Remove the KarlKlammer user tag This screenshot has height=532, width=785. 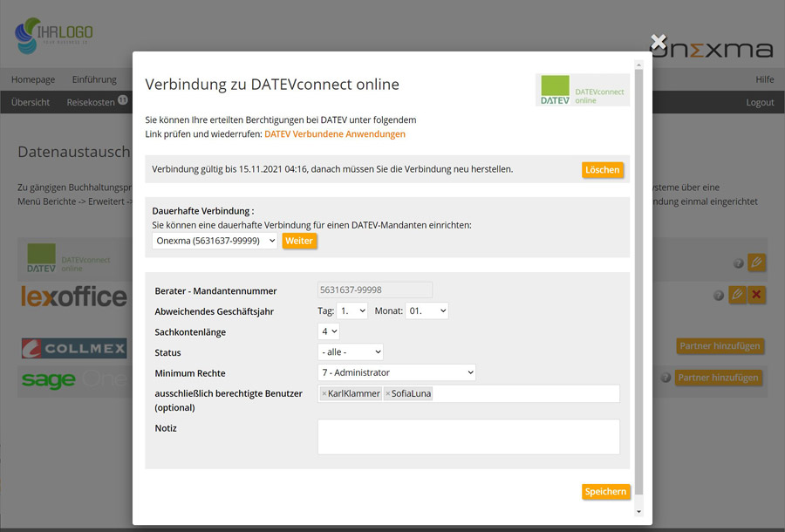pos(325,393)
